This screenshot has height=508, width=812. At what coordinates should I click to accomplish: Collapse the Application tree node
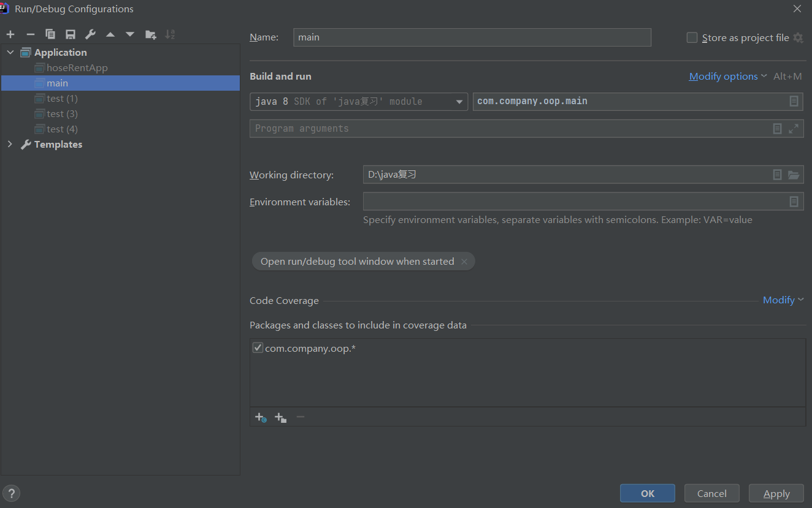tap(10, 53)
